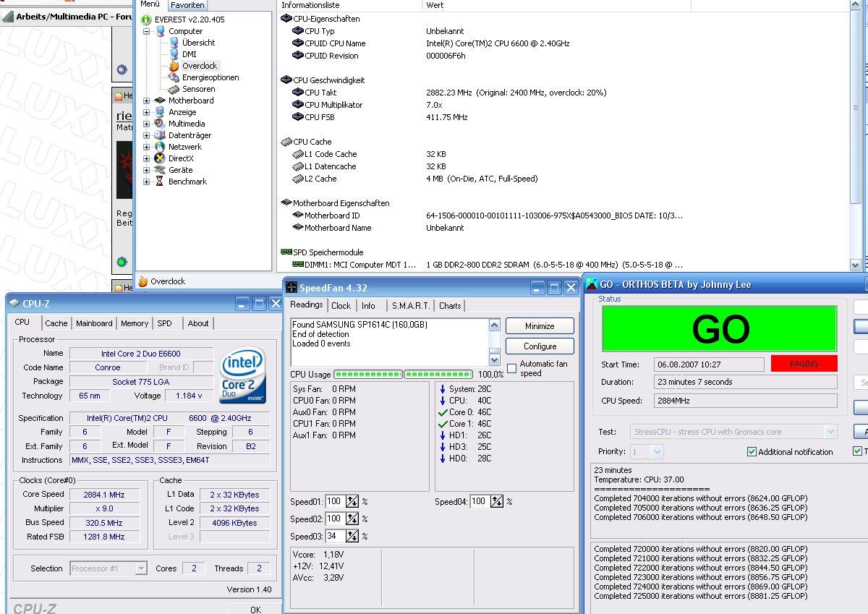868x614 pixels.
Task: Toggle Additional notification checkbox in ORTHOS
Action: coord(752,452)
